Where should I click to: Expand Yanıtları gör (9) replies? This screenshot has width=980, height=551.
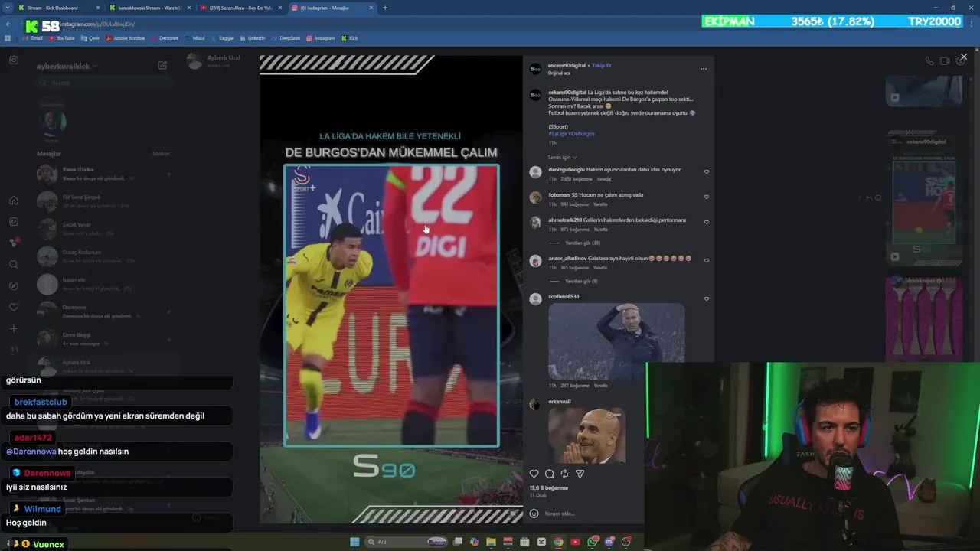581,281
